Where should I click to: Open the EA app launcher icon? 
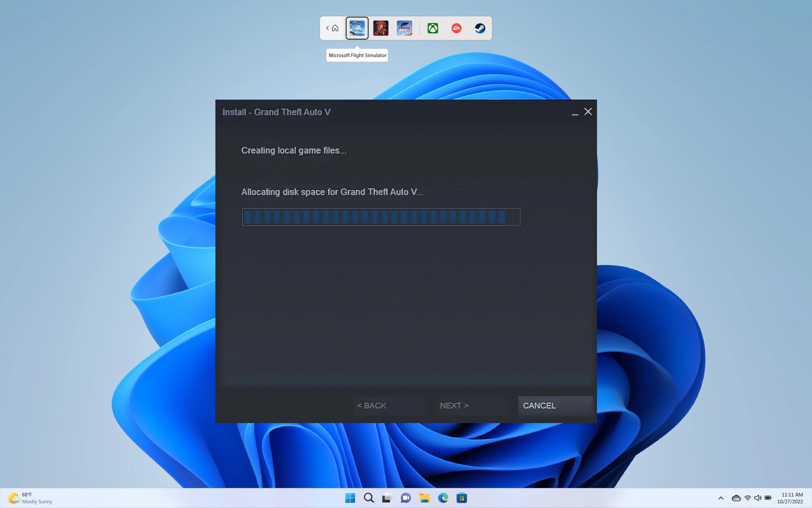click(456, 28)
